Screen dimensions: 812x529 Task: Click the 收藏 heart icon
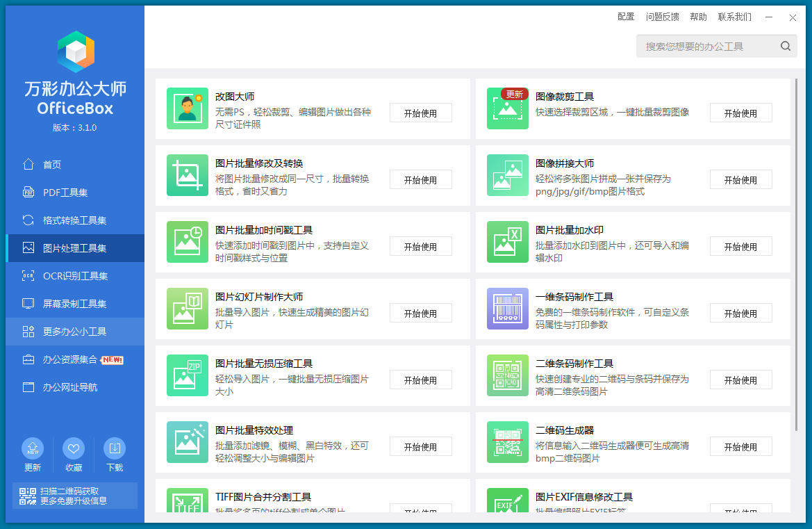(x=74, y=448)
